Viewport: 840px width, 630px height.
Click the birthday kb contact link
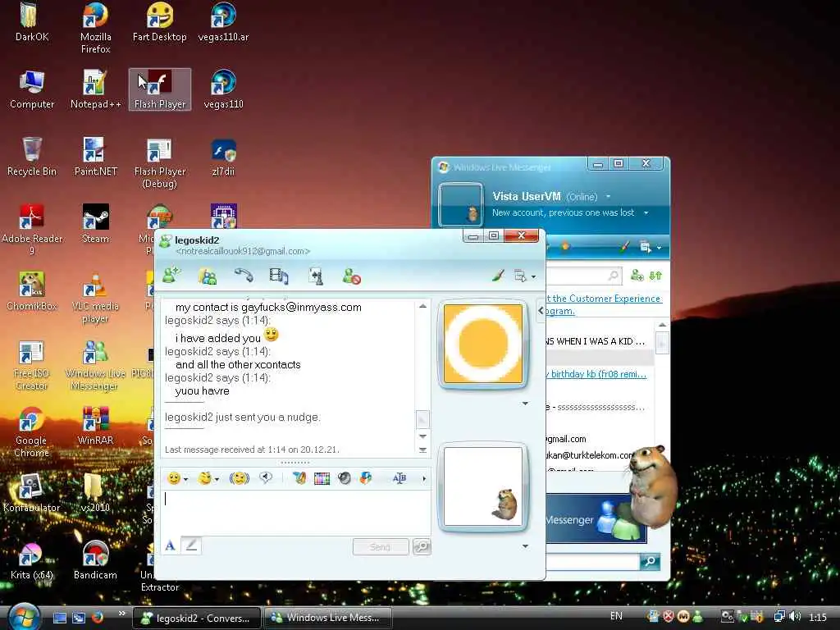[x=596, y=374]
